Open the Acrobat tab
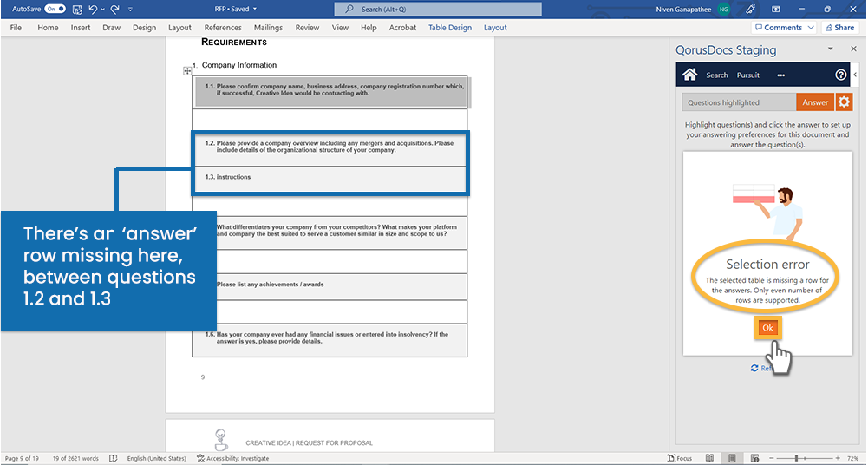Viewport: 868px width, 465px height. (x=402, y=28)
